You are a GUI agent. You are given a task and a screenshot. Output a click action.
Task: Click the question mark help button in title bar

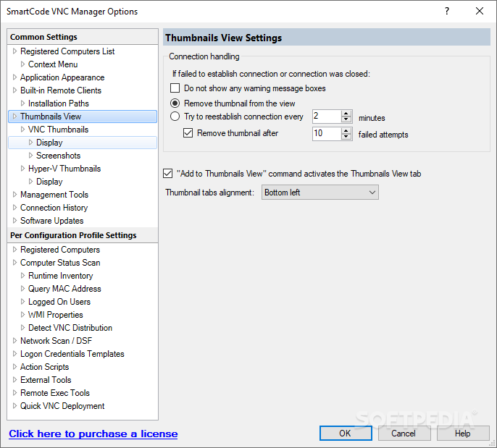pyautogui.click(x=447, y=11)
